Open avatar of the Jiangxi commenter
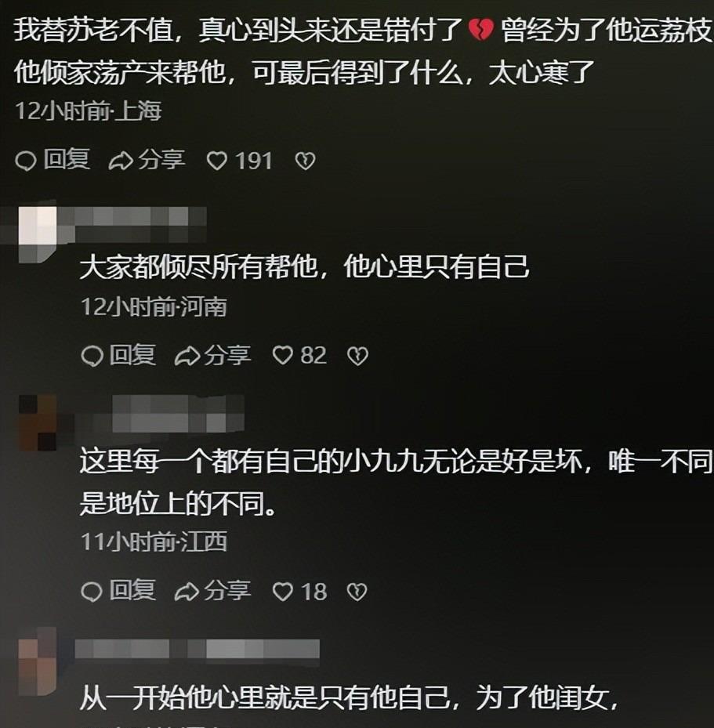The width and height of the screenshot is (714, 728). click(x=37, y=422)
